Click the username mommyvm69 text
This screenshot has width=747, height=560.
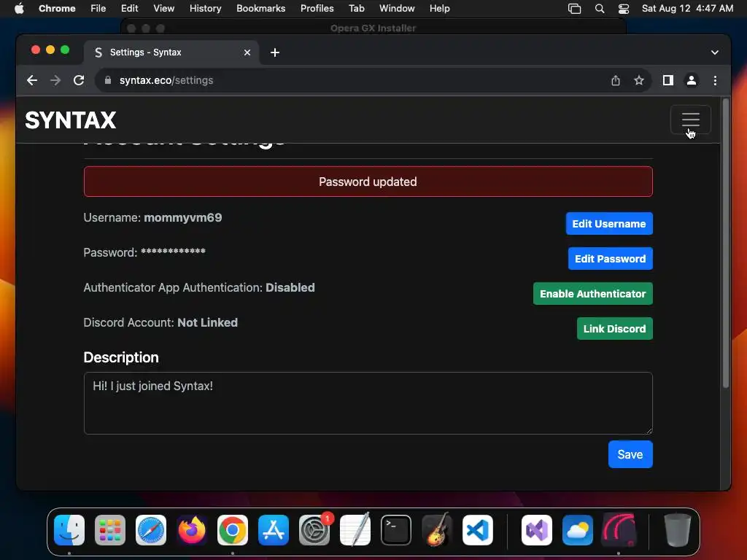tap(183, 217)
